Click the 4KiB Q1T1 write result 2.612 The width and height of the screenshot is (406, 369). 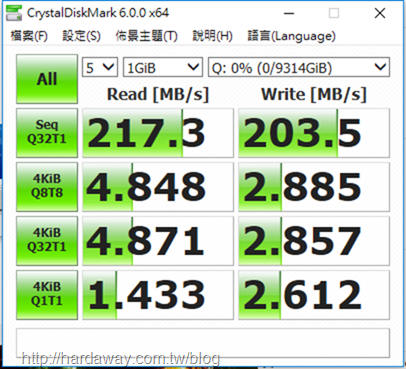pyautogui.click(x=314, y=295)
